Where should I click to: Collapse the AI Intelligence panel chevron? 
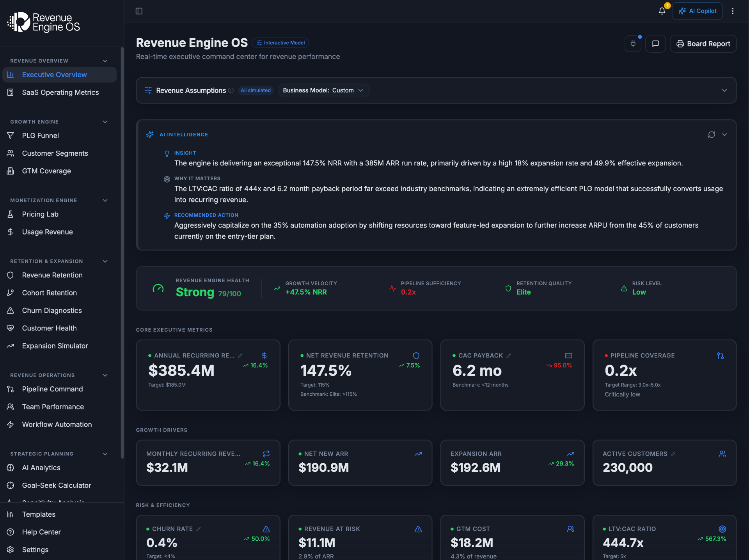click(724, 135)
